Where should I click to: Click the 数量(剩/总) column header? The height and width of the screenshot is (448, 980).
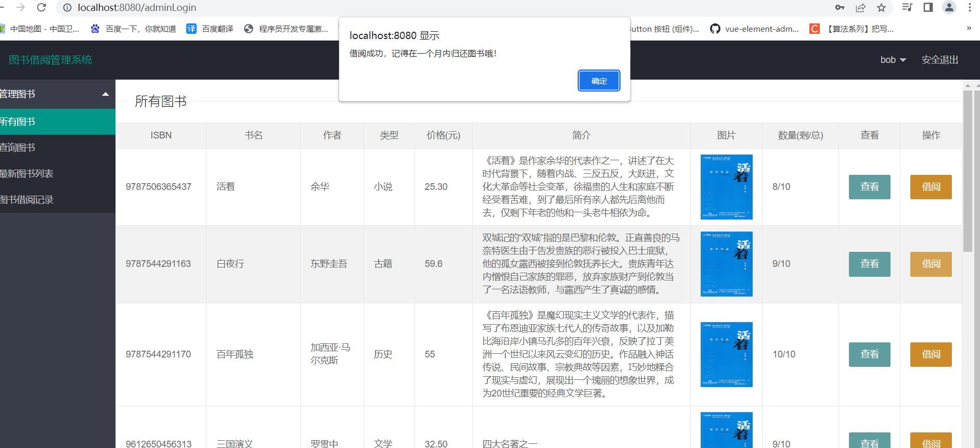pos(800,135)
